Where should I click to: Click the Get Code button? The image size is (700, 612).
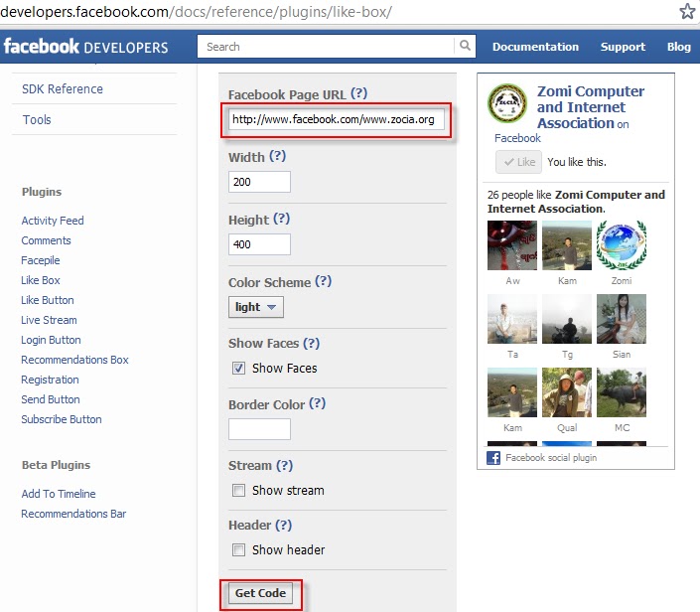click(261, 593)
